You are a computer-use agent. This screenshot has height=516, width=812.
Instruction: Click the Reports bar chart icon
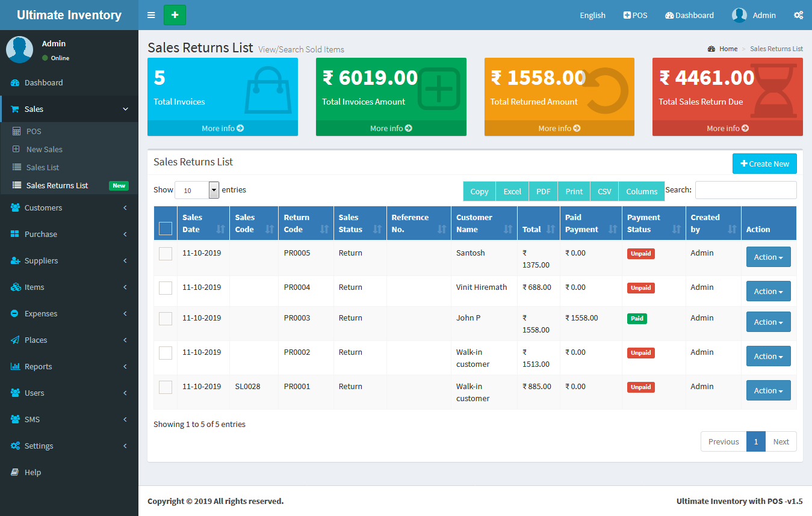coord(15,367)
